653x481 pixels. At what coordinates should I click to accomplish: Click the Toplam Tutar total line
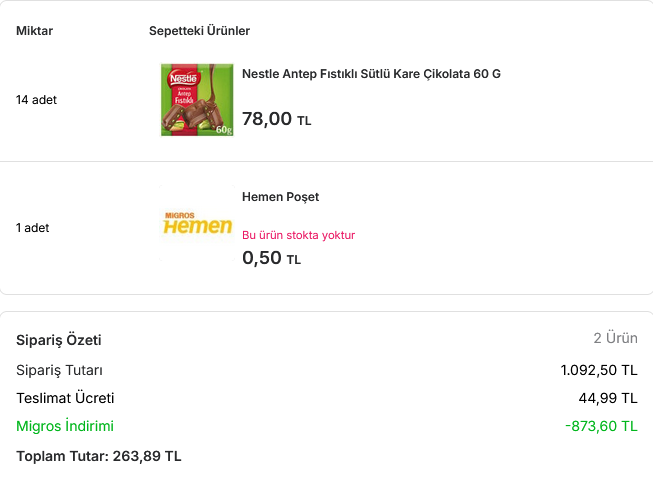click(x=99, y=456)
